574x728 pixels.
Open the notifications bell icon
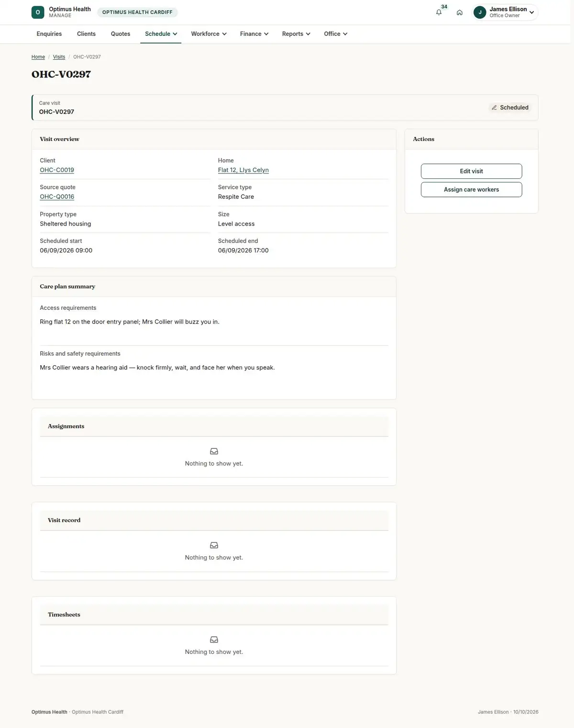(439, 12)
